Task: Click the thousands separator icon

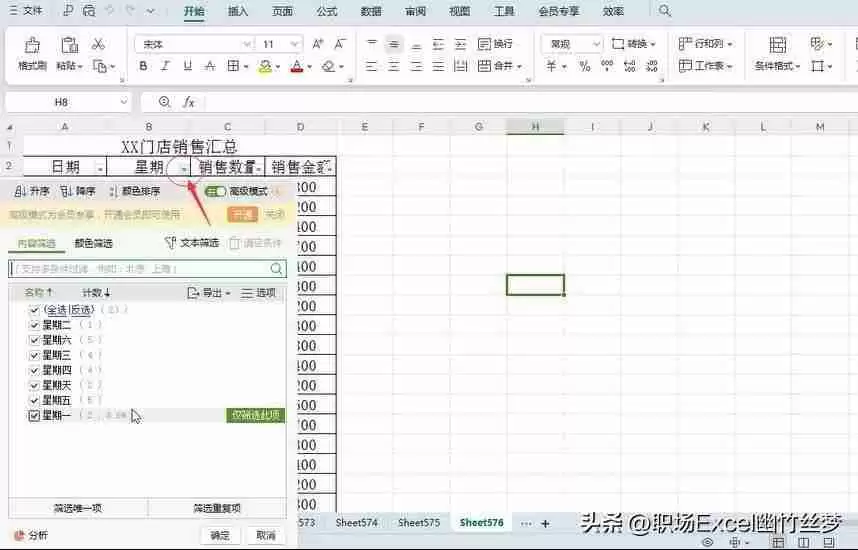Action: [x=607, y=66]
